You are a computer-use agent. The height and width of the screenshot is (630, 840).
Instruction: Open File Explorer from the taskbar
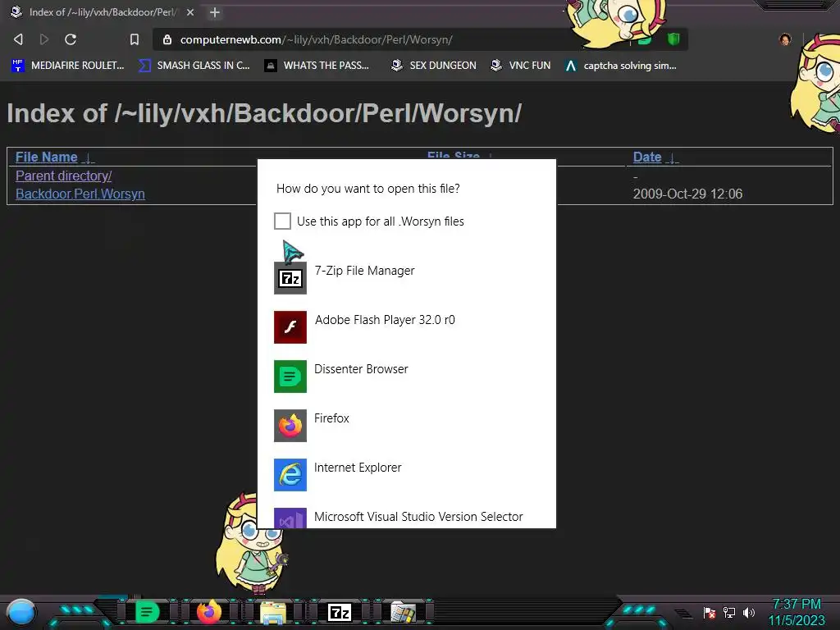(272, 612)
